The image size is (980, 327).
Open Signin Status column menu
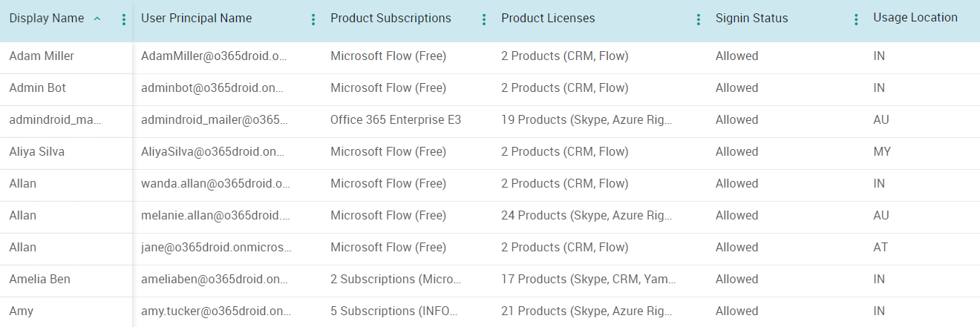coord(856,20)
